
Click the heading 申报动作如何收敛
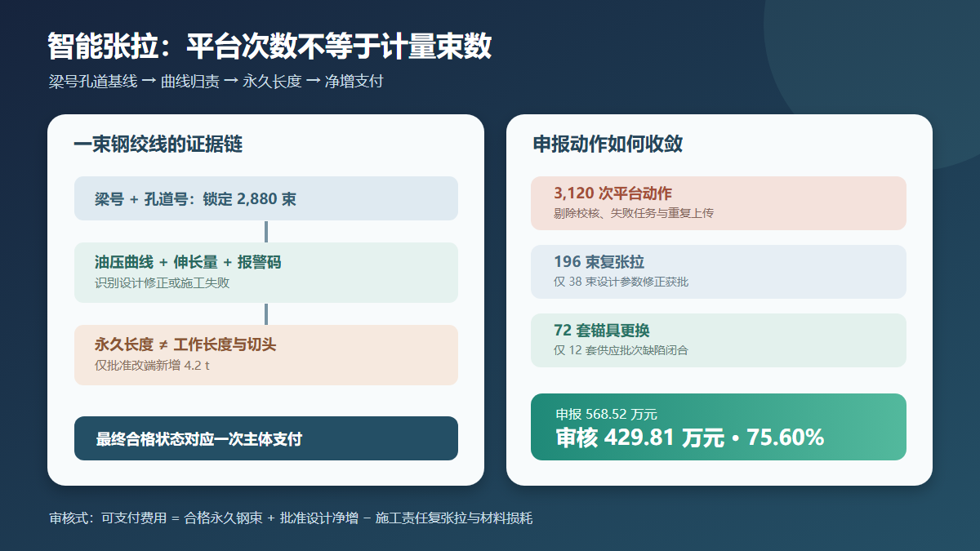click(x=608, y=144)
